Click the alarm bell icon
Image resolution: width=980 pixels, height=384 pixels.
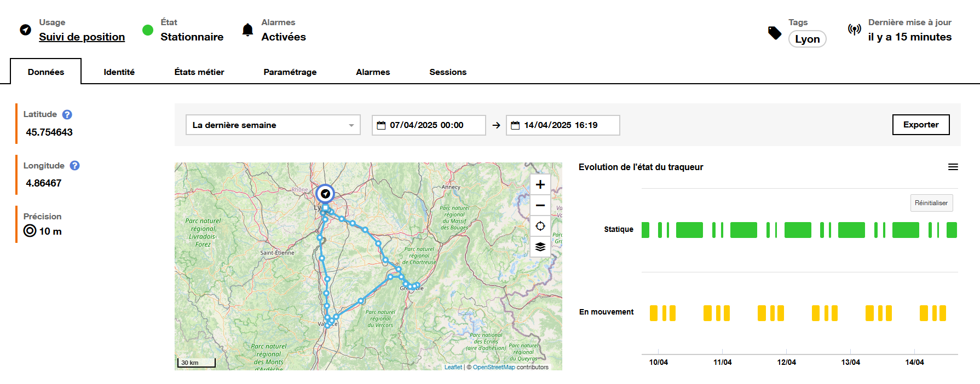pyautogui.click(x=247, y=30)
